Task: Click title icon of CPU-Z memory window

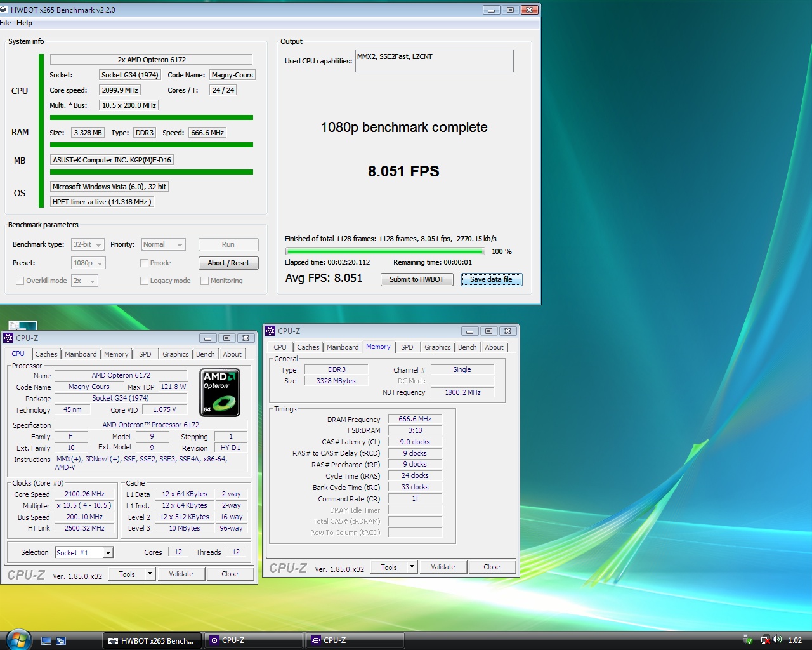Action: tap(270, 331)
